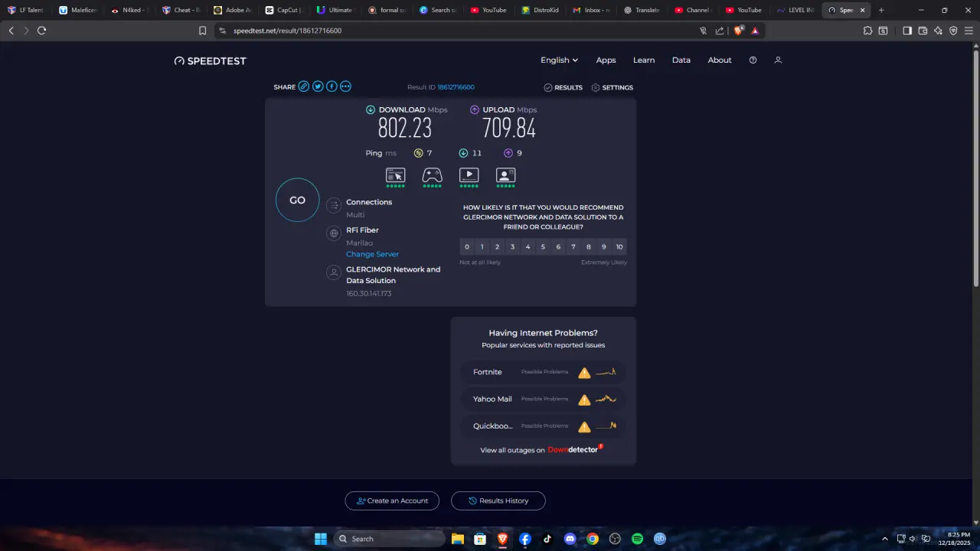Click the video chat quality icon
Screen dimensions: 980x551
pos(505,175)
